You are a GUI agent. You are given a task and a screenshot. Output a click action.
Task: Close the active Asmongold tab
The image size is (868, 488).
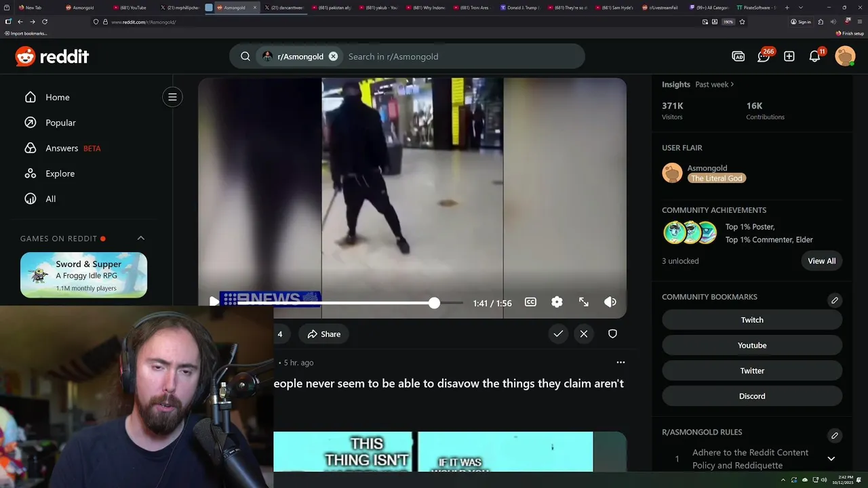click(x=255, y=7)
